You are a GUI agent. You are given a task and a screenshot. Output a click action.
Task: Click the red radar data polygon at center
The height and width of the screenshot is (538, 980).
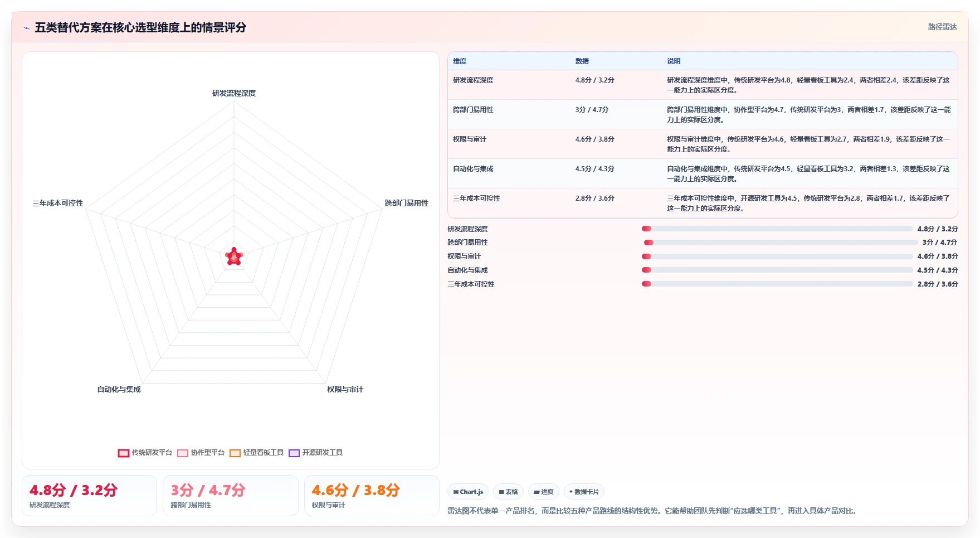[x=234, y=257]
